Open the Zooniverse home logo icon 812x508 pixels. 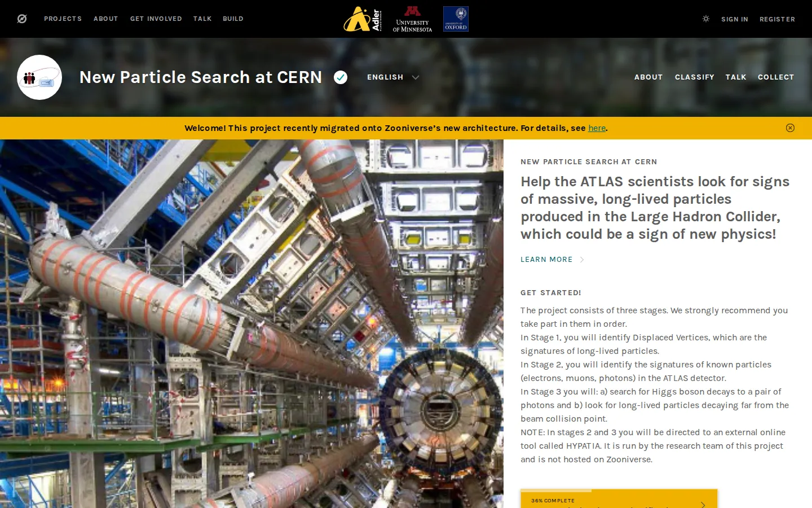(22, 19)
